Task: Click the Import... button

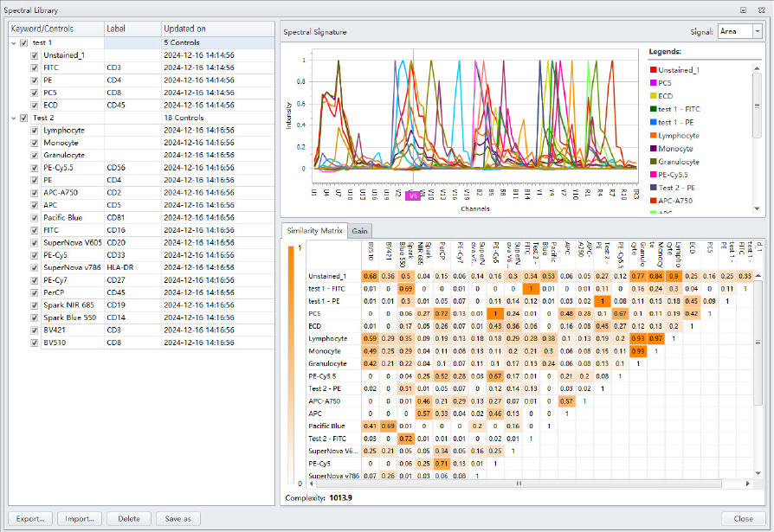Action: [x=80, y=518]
